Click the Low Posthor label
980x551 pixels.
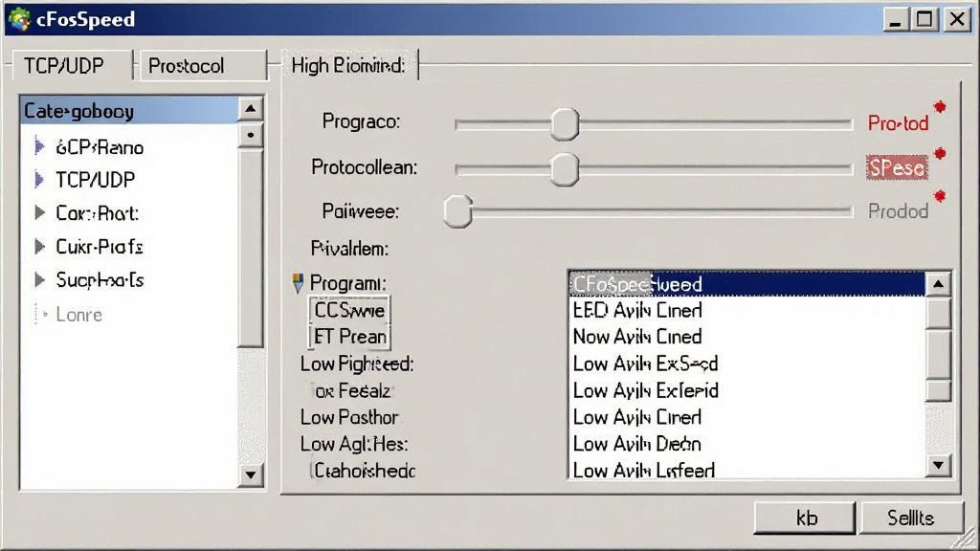(348, 417)
